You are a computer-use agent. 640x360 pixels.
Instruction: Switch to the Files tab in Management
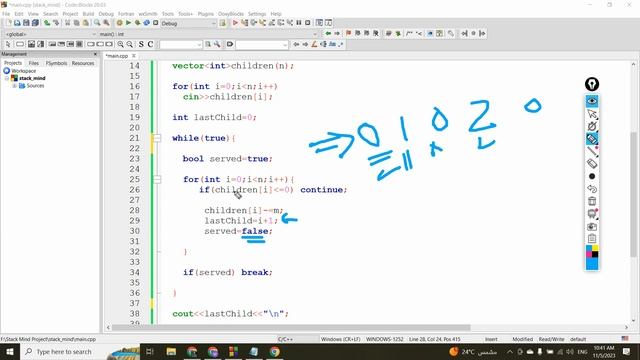pyautogui.click(x=34, y=63)
